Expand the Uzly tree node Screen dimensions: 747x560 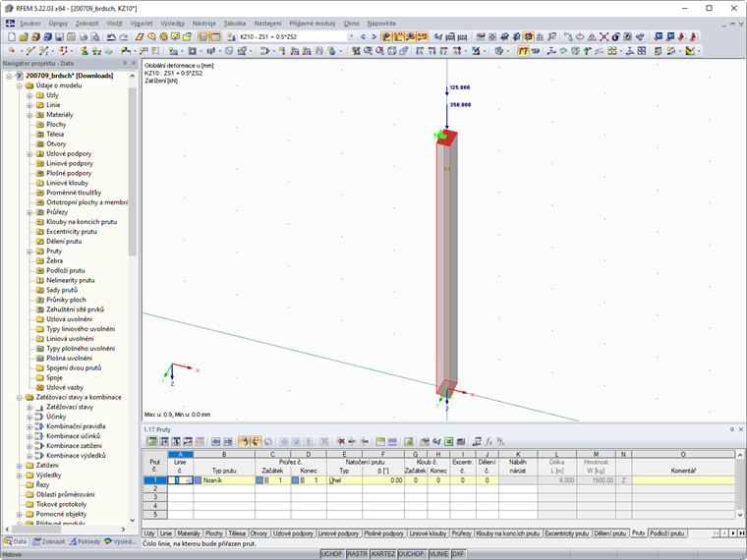click(x=29, y=95)
